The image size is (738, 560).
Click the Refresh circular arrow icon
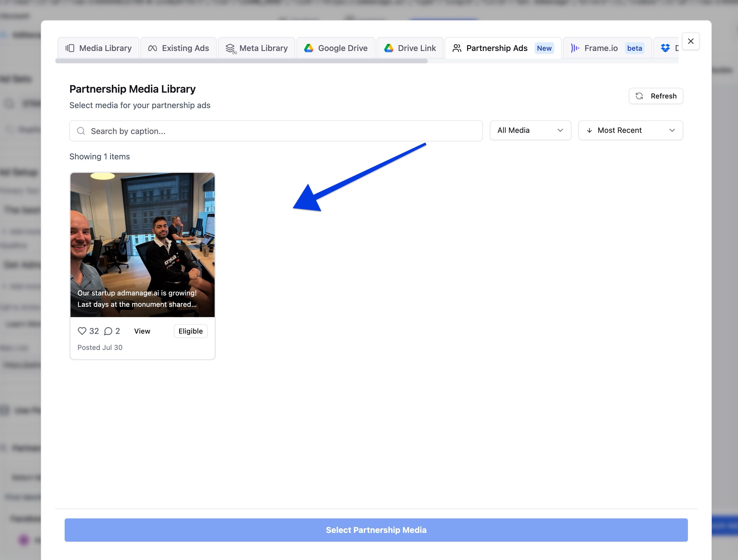(x=640, y=96)
